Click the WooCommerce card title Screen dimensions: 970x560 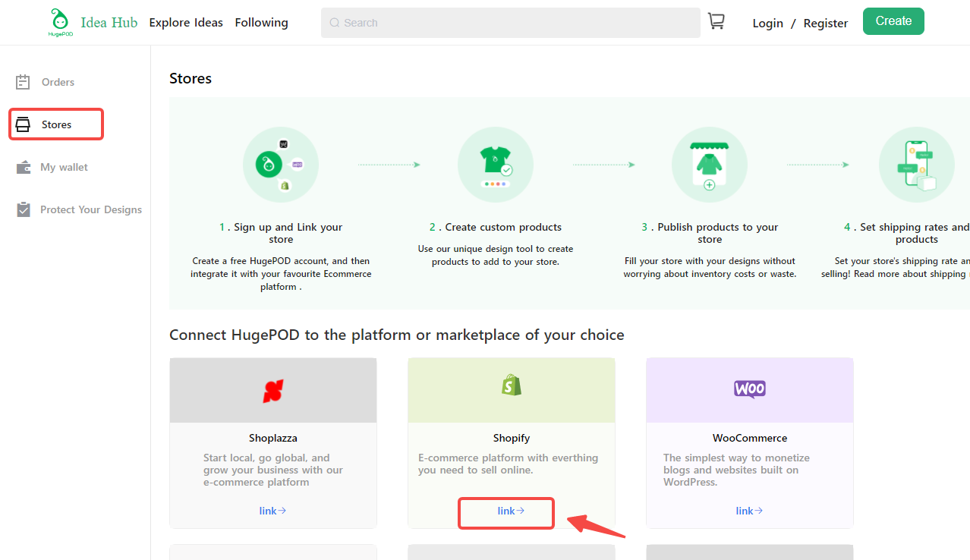tap(750, 438)
